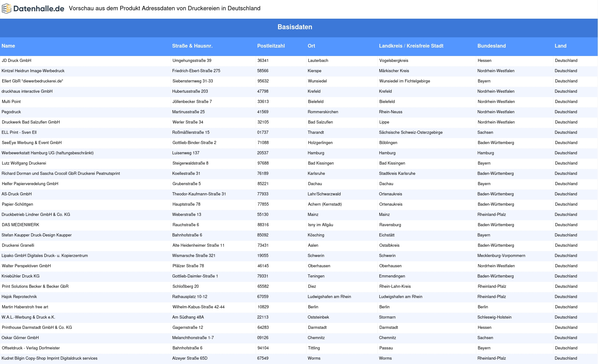Click address Siebensternweg 31-33
The height and width of the screenshot is (364, 598).
(193, 81)
